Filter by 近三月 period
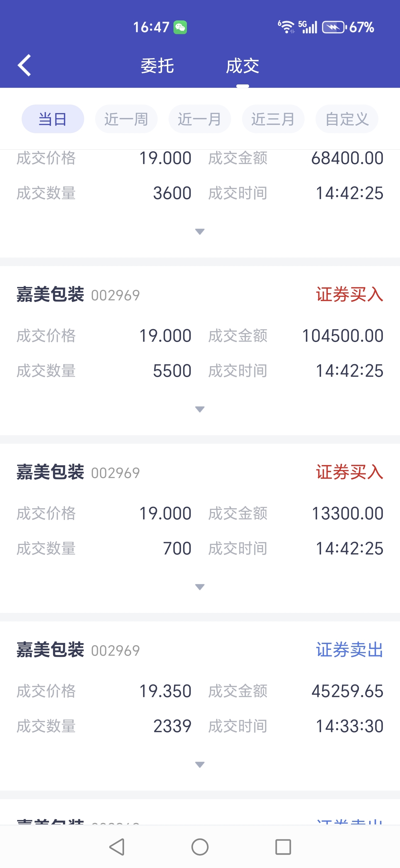The width and height of the screenshot is (400, 868). 273,119
